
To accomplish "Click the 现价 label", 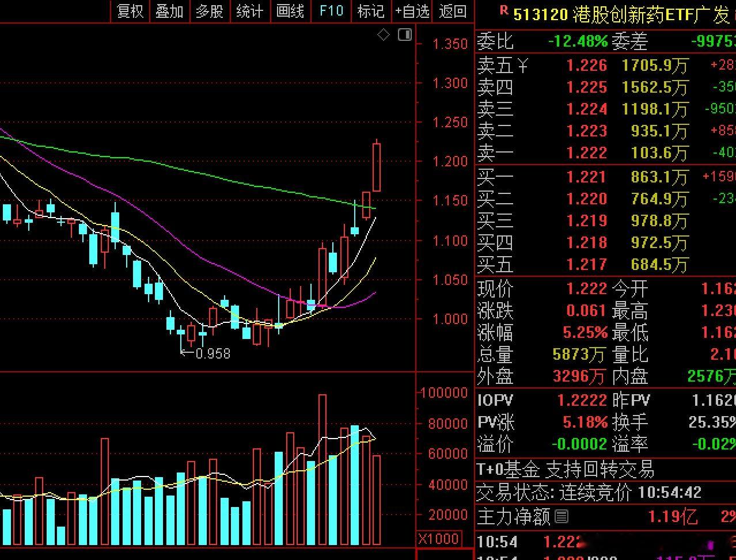I will [495, 289].
